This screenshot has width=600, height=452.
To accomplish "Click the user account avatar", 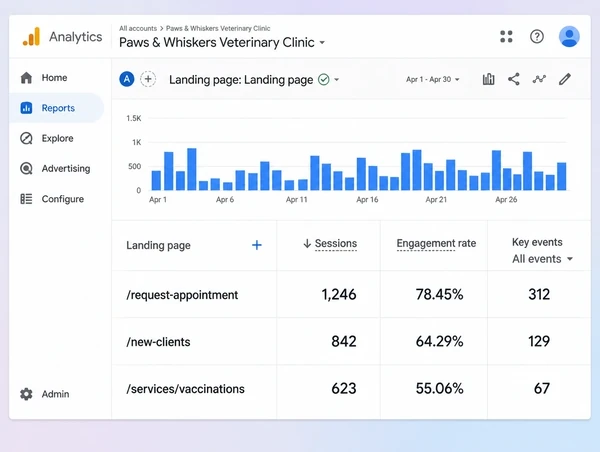I will 569,36.
